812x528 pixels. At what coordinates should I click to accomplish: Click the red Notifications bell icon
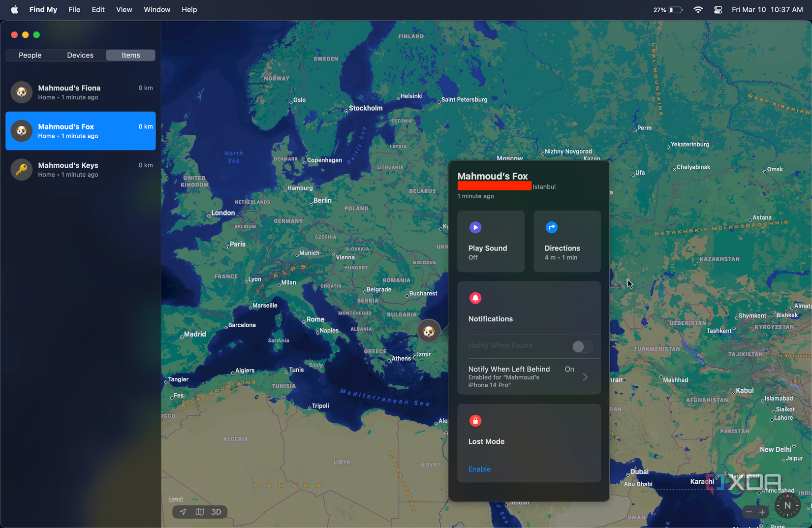click(475, 298)
